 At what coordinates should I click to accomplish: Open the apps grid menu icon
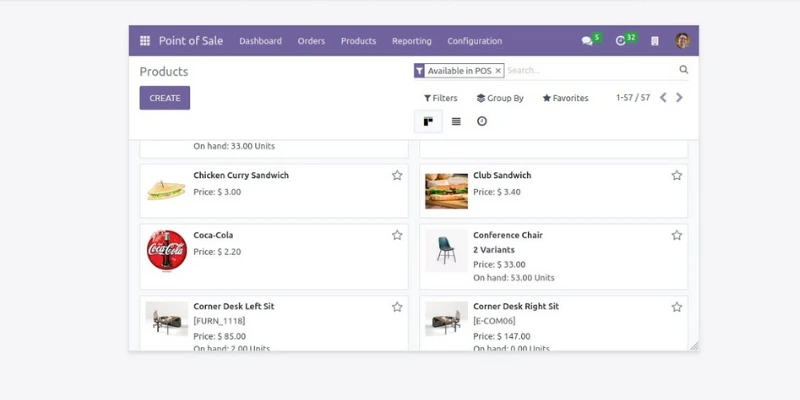tap(145, 41)
